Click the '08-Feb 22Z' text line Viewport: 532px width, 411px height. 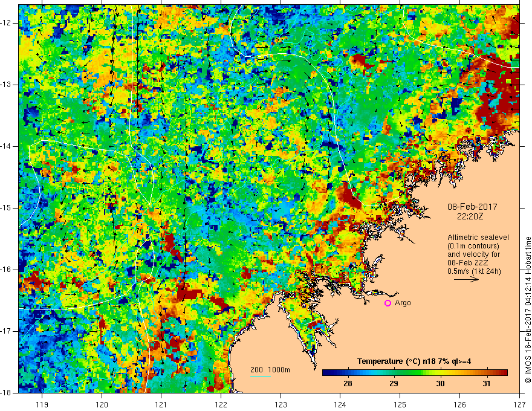[469, 263]
